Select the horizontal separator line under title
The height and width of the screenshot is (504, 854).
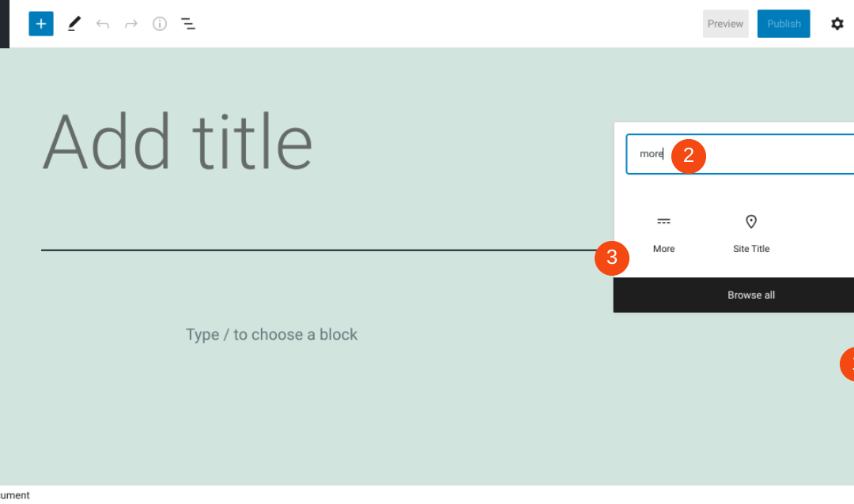[316, 250]
